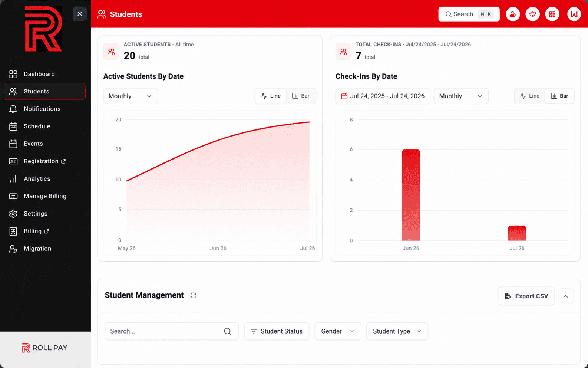Open the user avatar menu

tap(574, 14)
